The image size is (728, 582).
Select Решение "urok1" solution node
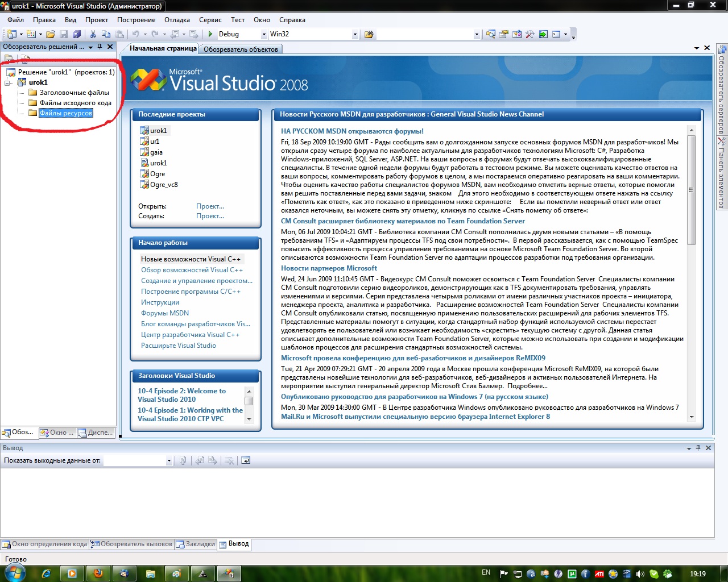[66, 72]
